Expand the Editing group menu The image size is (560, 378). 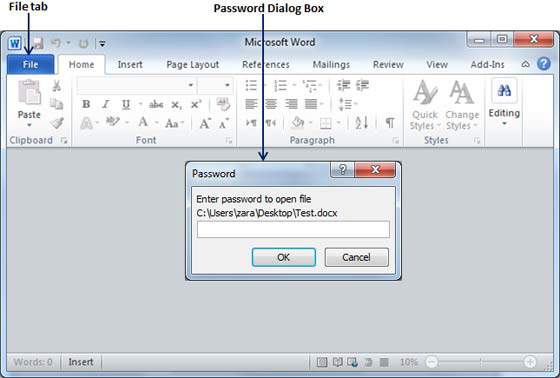pos(504,103)
